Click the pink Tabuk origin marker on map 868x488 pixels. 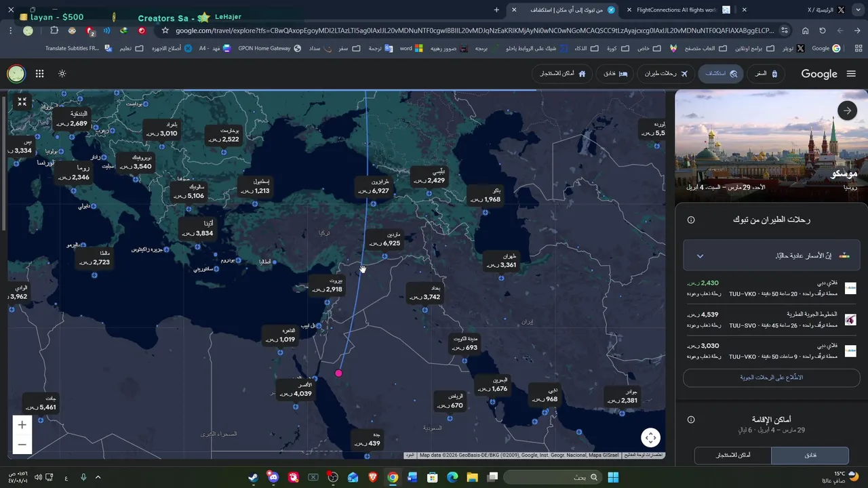pyautogui.click(x=338, y=373)
